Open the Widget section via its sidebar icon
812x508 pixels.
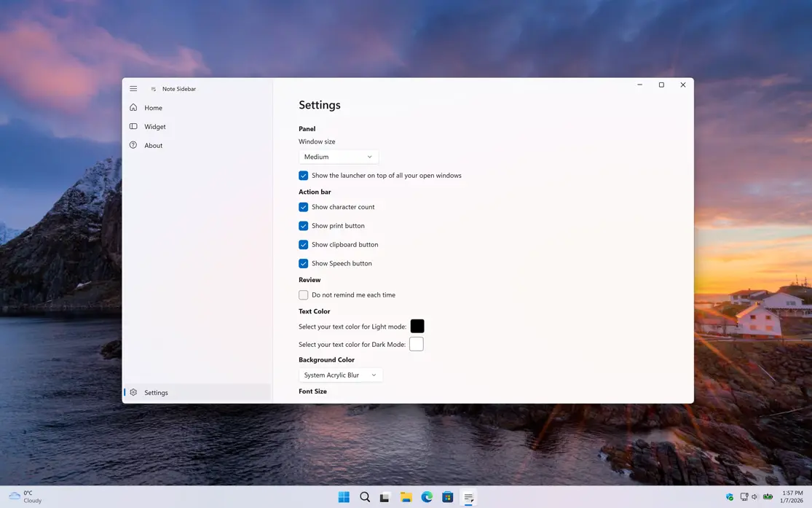point(134,126)
